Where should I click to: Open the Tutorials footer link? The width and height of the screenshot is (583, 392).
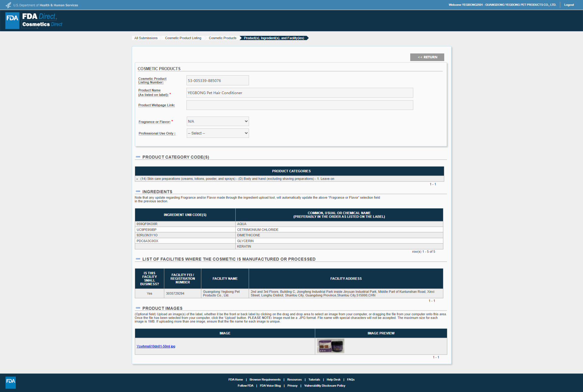314,380
